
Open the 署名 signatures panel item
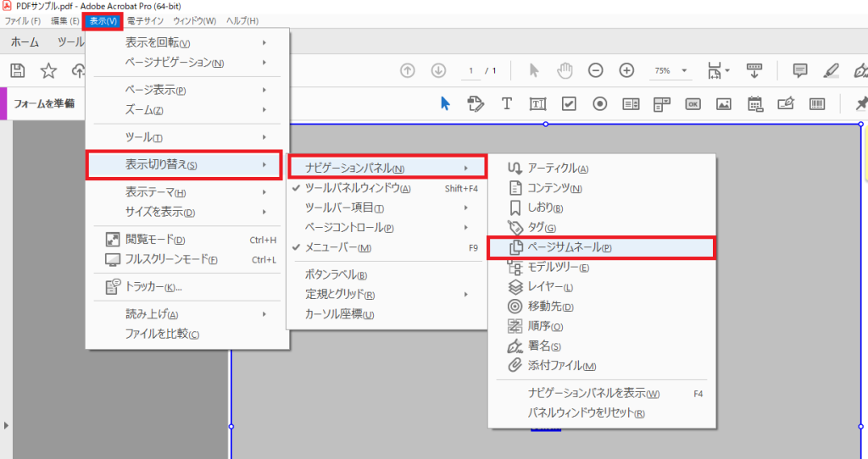pos(601,346)
